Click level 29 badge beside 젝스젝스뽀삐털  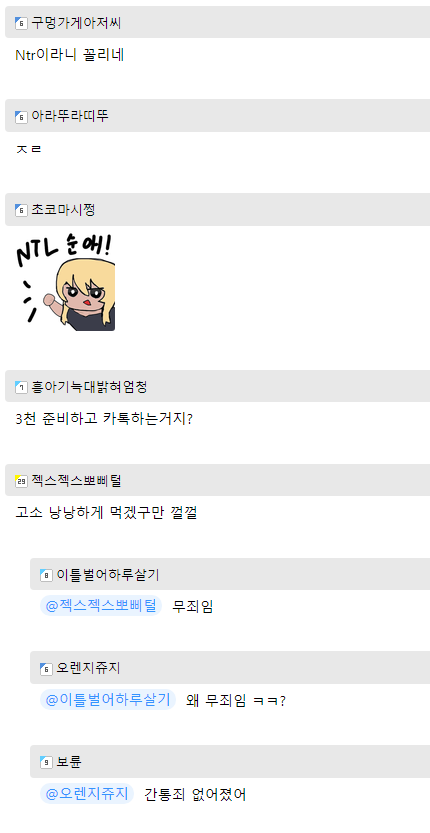point(21,481)
